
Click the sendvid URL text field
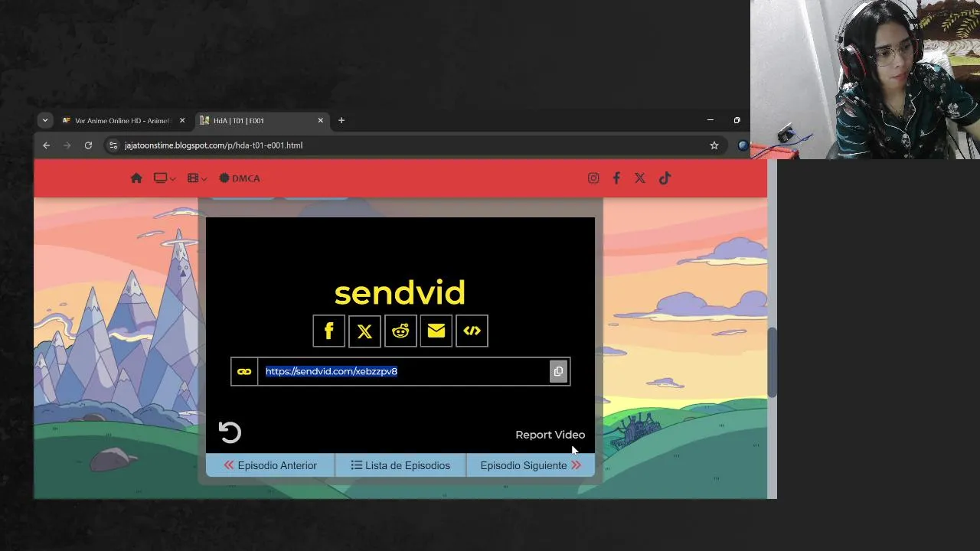click(403, 371)
